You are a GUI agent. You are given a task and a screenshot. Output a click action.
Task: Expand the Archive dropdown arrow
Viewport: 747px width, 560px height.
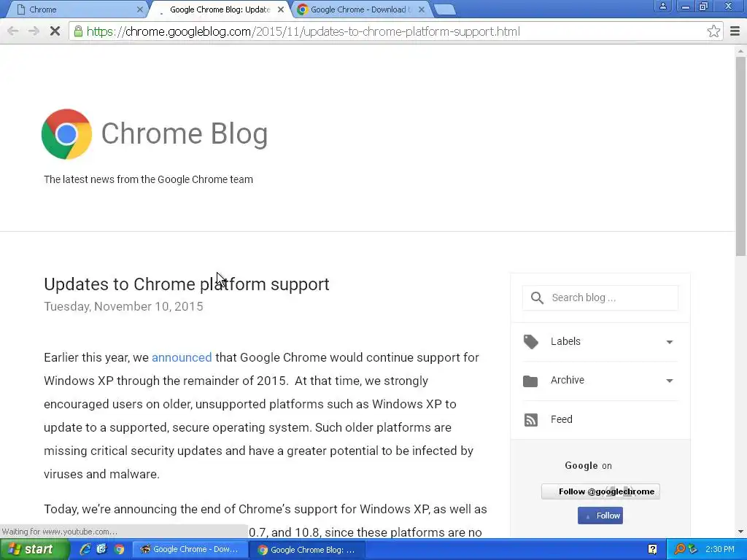pos(670,381)
